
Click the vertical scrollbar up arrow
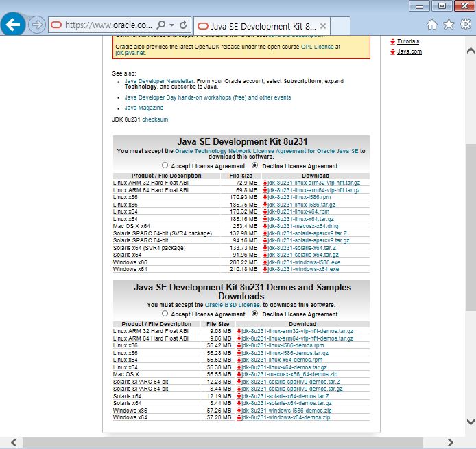[x=471, y=50]
